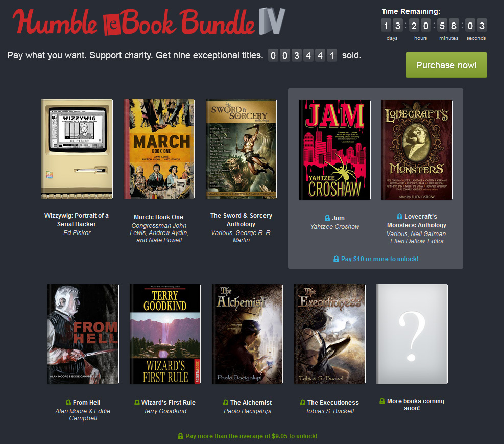Click the books sold counter digits
Screen dimensions: 504x444
302,56
